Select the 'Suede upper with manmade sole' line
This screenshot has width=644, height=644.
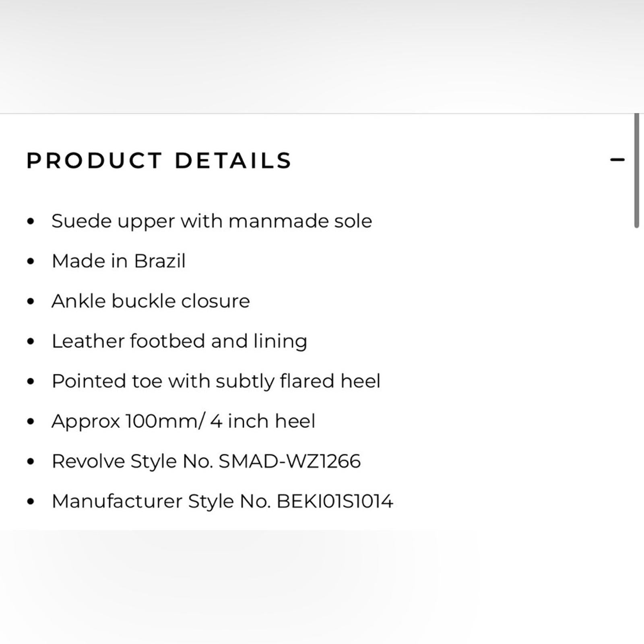pos(212,221)
